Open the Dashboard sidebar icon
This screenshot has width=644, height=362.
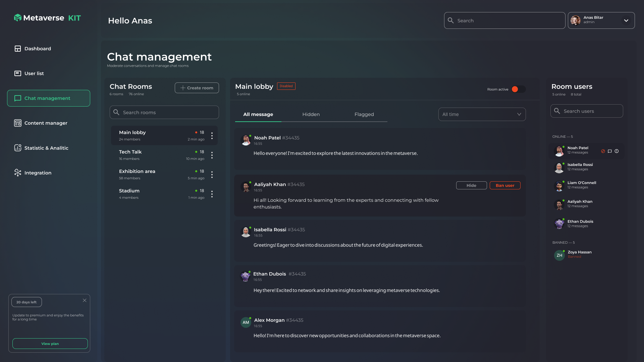click(18, 49)
